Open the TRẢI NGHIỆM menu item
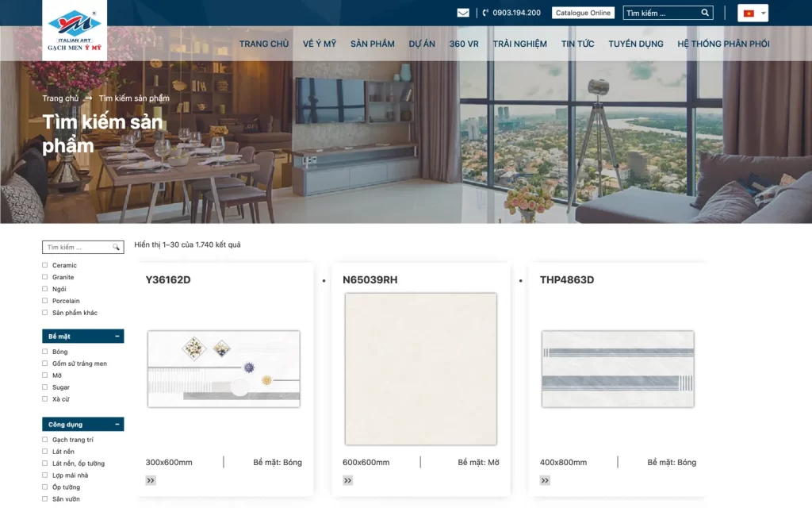 (520, 44)
